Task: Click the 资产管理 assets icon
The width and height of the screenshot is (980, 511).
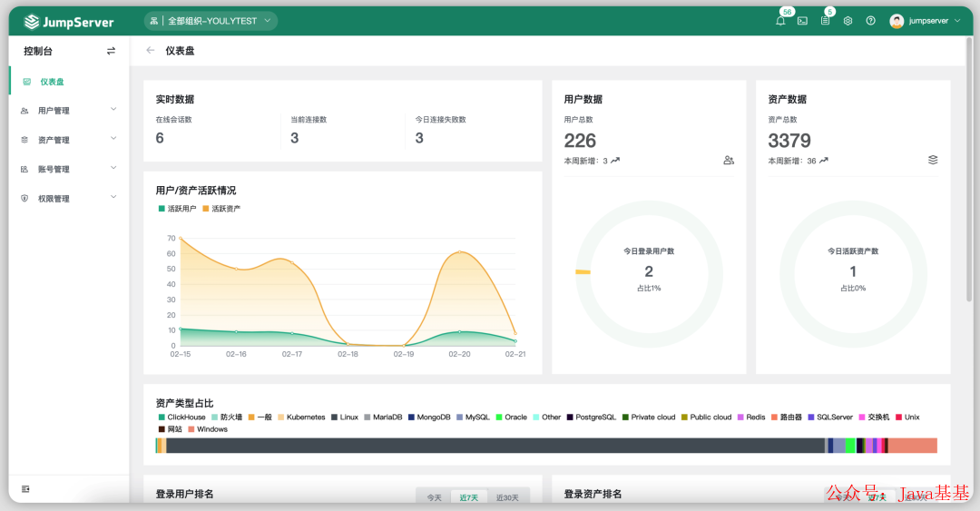Action: tap(24, 140)
